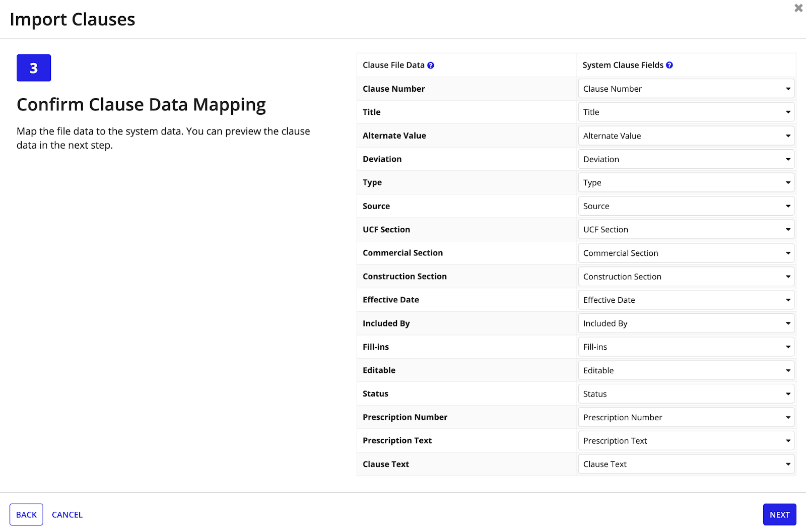Open the Clause Number mapping dropdown

coord(686,89)
